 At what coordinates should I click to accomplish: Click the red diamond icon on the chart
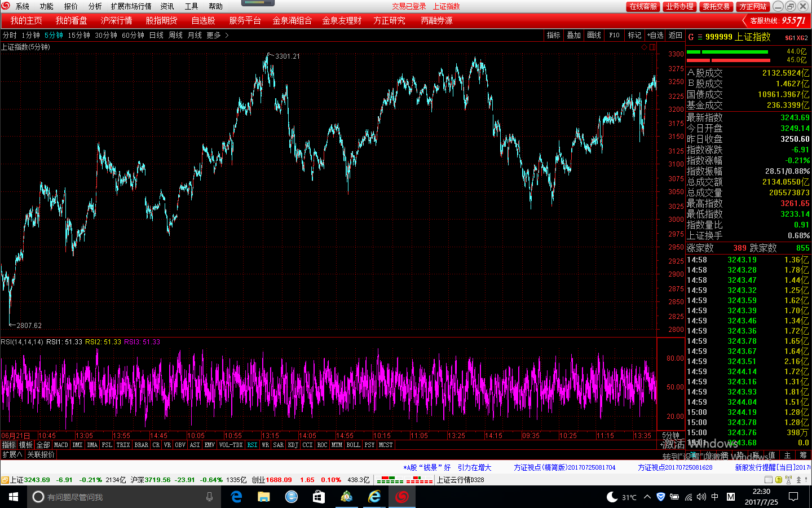644,47
